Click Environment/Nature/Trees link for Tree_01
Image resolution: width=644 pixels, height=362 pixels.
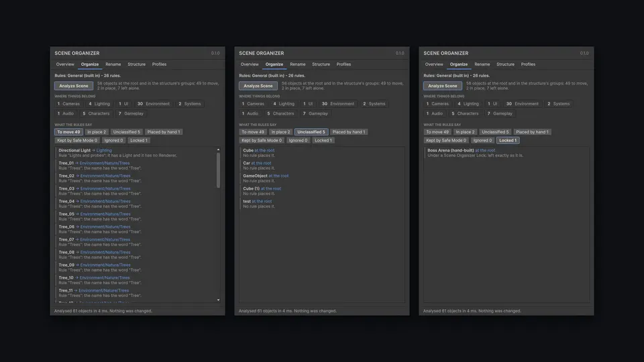[105, 163]
